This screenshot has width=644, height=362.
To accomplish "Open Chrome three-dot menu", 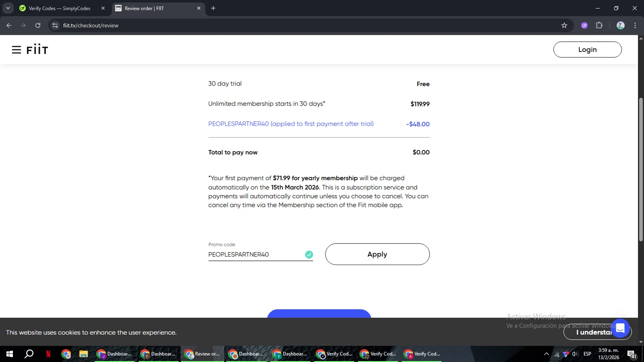I will point(635,25).
